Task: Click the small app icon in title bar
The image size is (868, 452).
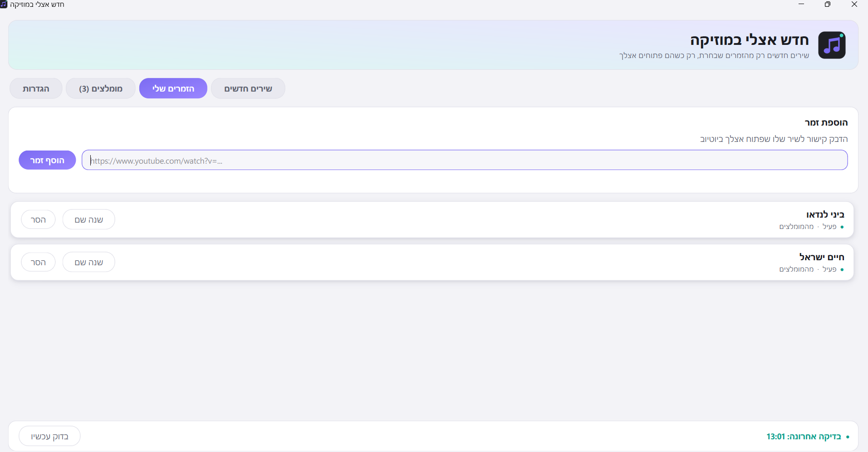Action: (x=4, y=4)
